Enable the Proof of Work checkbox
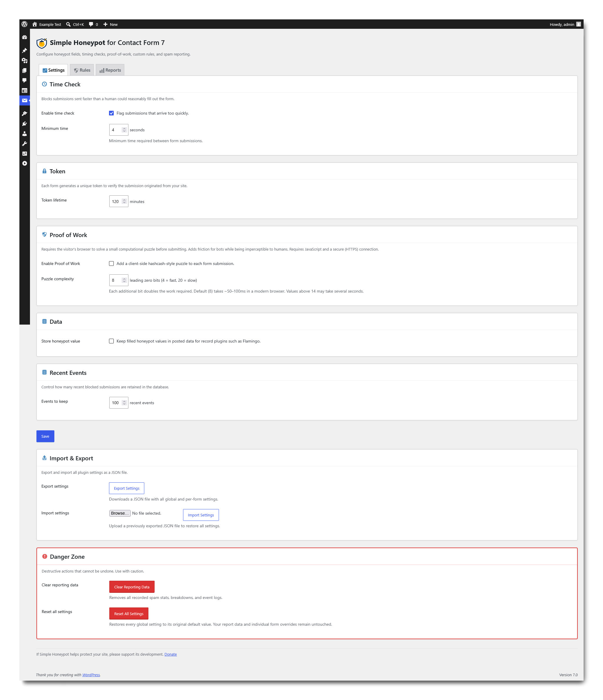The height and width of the screenshot is (700, 603). (x=111, y=263)
